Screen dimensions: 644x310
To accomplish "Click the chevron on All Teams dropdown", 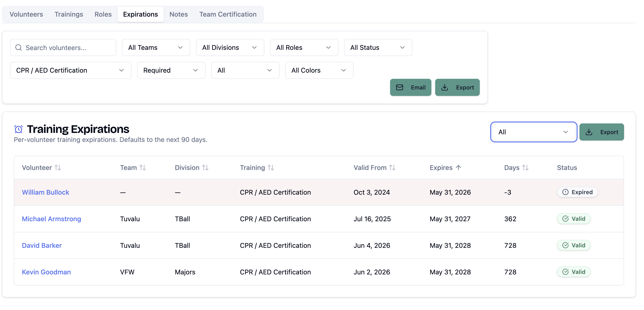I will pos(180,47).
